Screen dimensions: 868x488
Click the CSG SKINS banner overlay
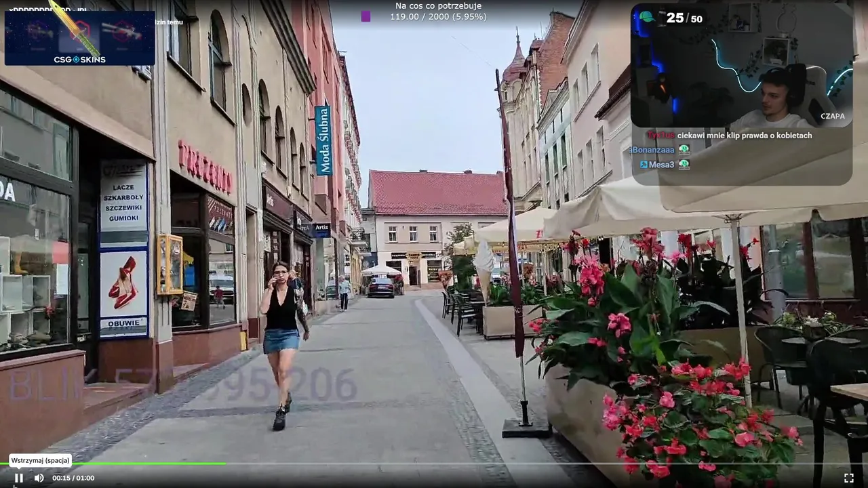(x=79, y=38)
